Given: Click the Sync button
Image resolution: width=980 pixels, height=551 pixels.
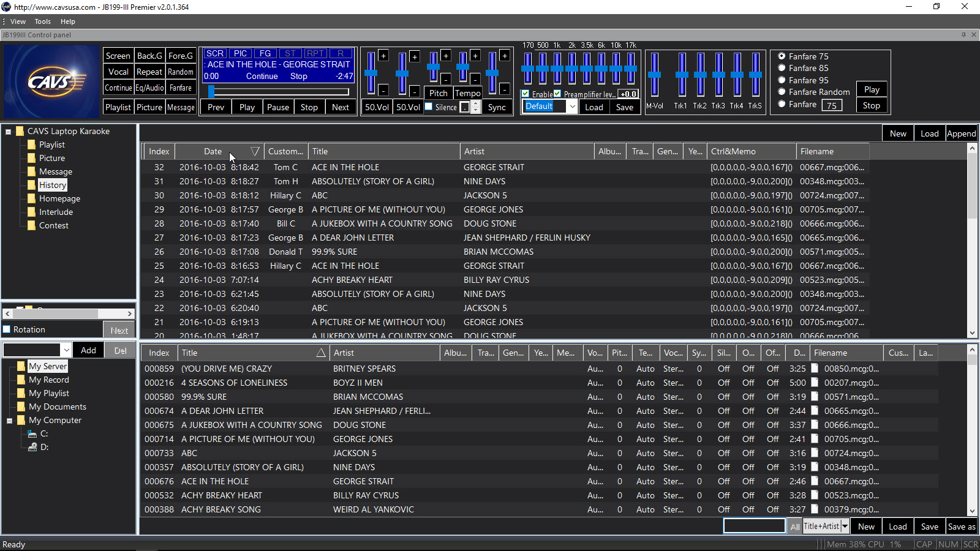Looking at the screenshot, I should pyautogui.click(x=497, y=107).
